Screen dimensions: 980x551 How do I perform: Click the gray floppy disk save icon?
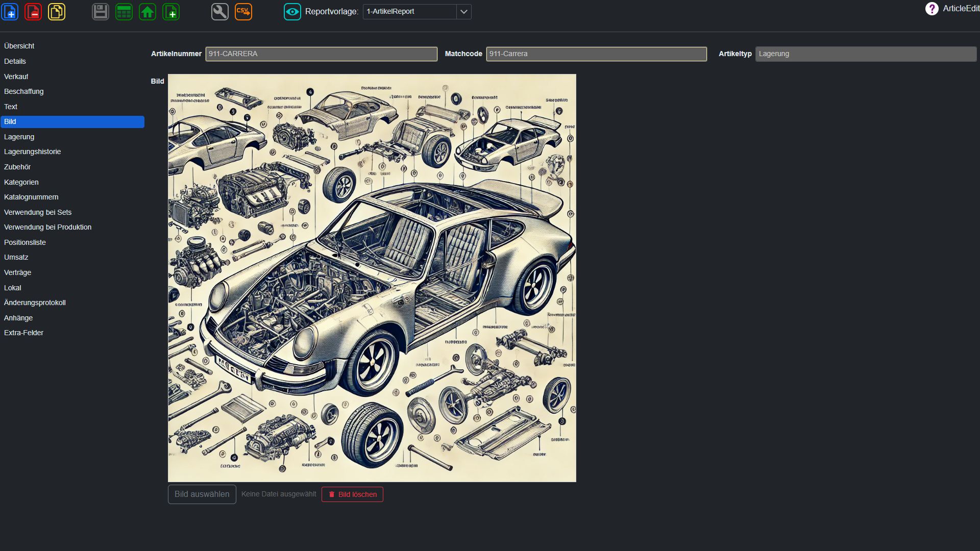[101, 11]
